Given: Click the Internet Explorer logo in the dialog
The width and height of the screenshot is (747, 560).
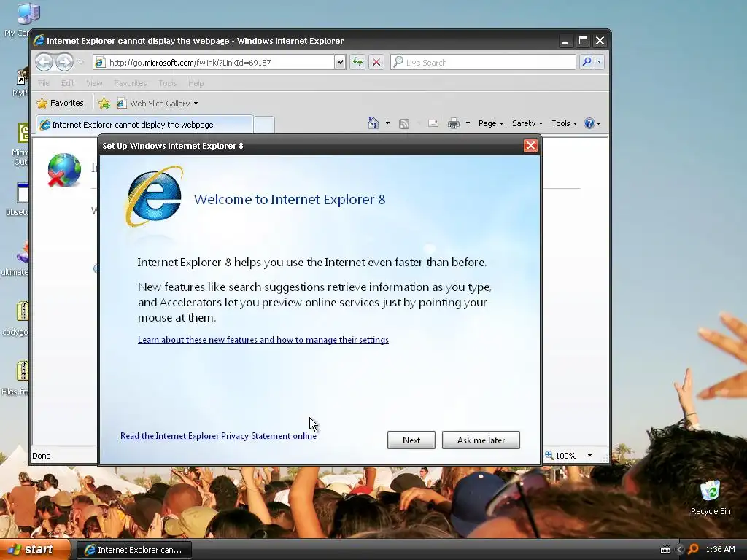Looking at the screenshot, I should pos(154,196).
